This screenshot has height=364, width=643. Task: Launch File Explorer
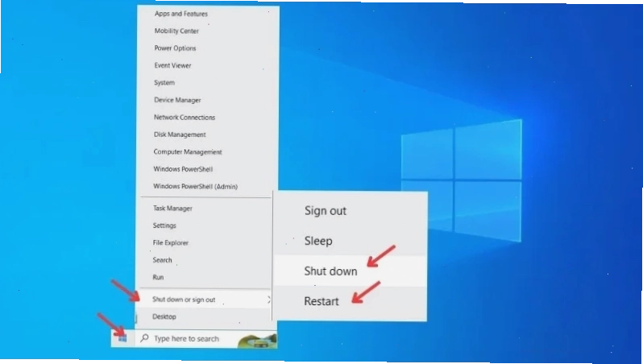tap(170, 242)
